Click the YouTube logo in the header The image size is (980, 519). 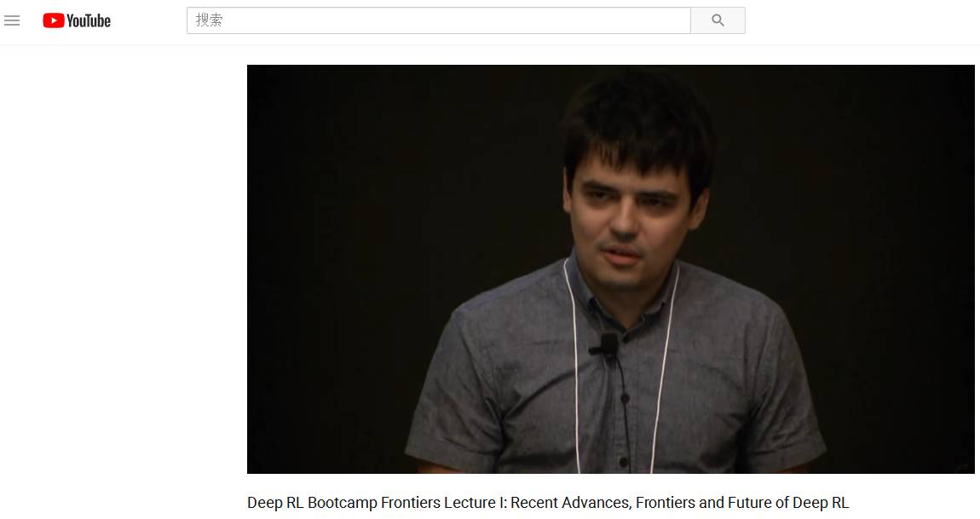coord(77,20)
